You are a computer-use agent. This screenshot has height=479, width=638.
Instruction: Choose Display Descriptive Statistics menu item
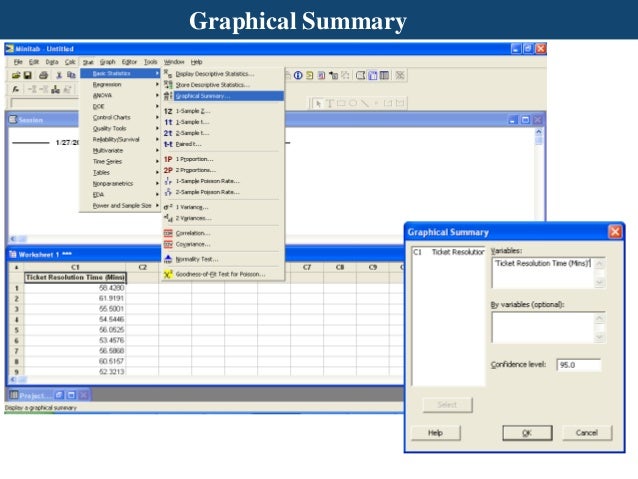(x=223, y=74)
